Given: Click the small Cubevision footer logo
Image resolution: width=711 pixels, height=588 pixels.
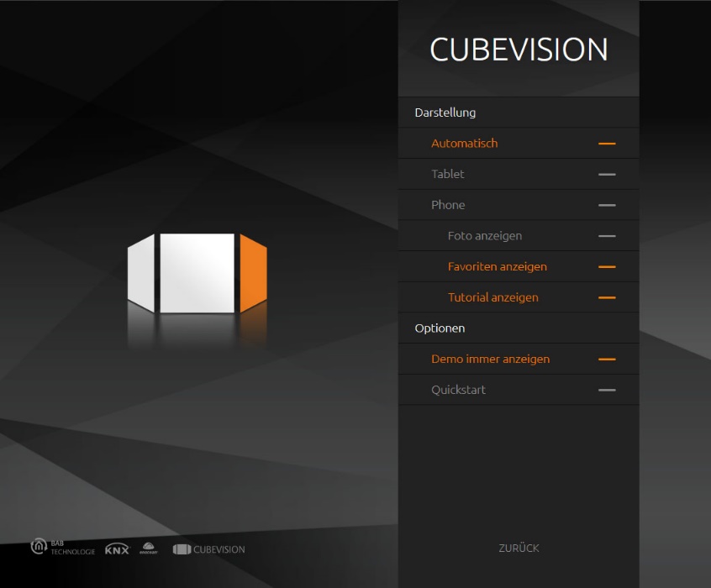Looking at the screenshot, I should 209,549.
